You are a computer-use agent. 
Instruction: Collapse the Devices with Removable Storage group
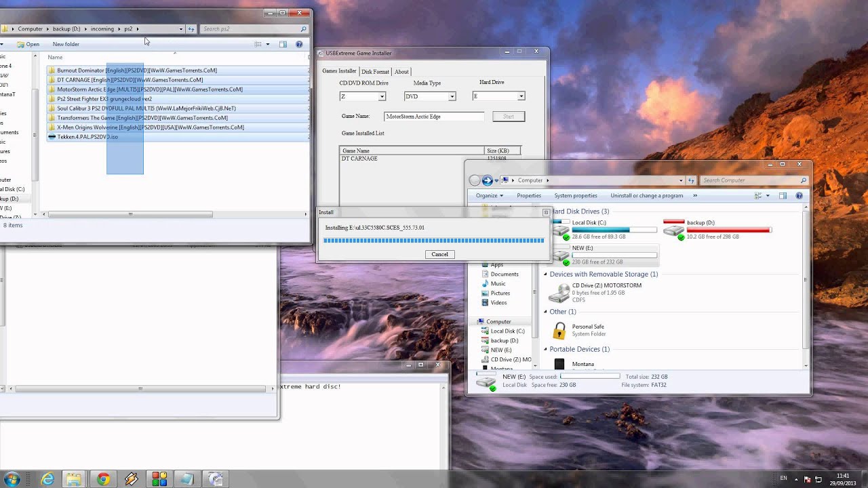(x=545, y=274)
